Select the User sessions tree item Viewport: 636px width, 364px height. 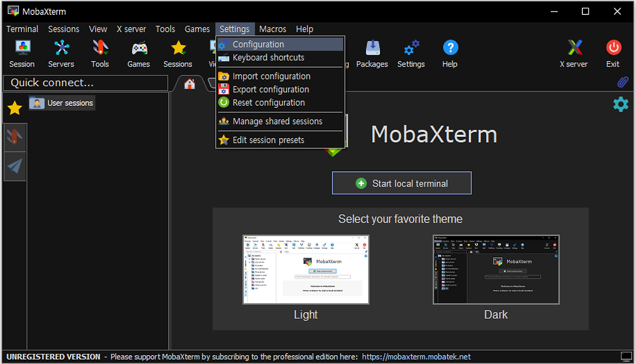point(62,103)
